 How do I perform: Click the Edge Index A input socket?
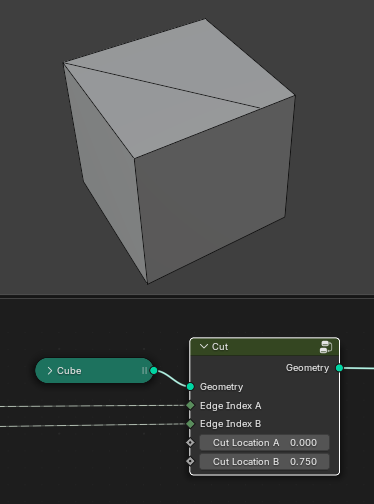pos(190,405)
